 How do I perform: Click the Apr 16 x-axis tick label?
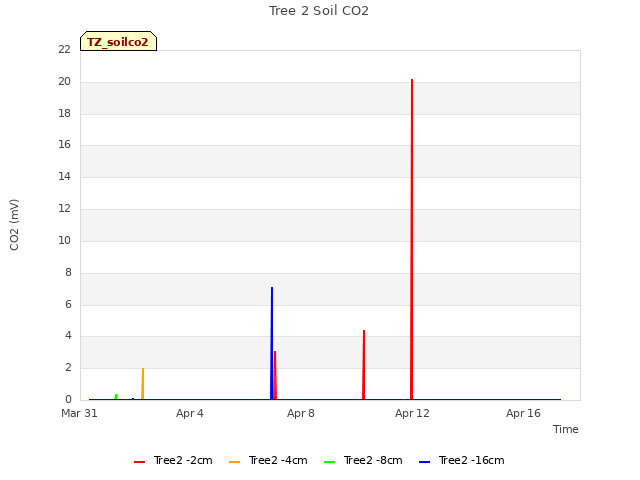tap(523, 413)
